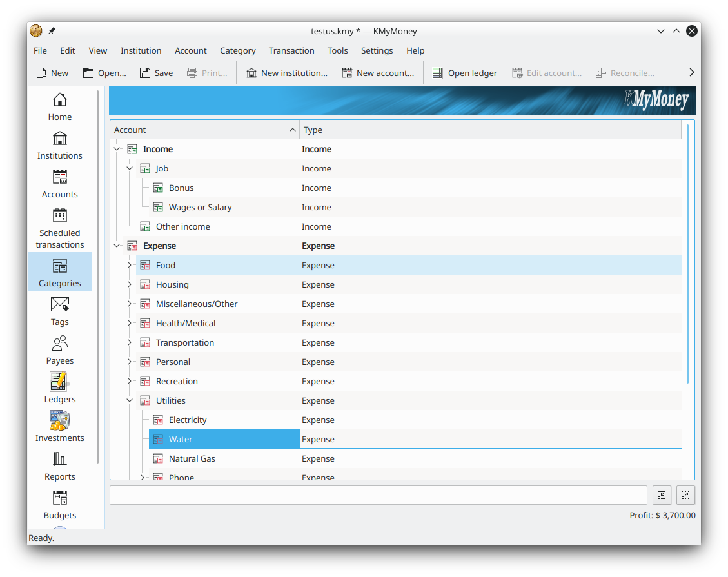Open the Home view in sidebar
This screenshot has height=577, width=728.
click(59, 106)
